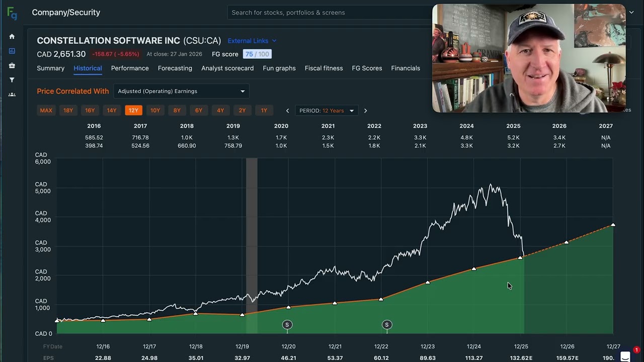The width and height of the screenshot is (644, 362).
Task: Click the FG score 75 / 100 badge
Action: tap(257, 54)
